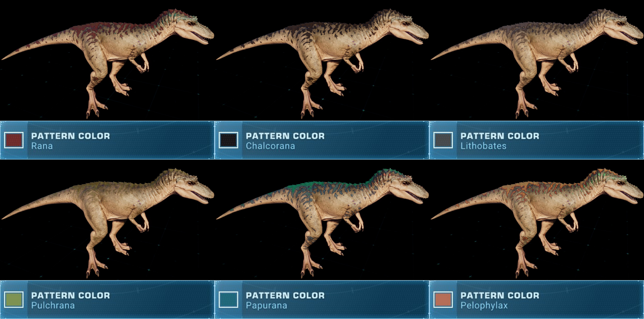Viewport: 644px width, 319px height.
Task: Click 'PATTERN COLOR' heading above Papurana
Action: click(285, 295)
